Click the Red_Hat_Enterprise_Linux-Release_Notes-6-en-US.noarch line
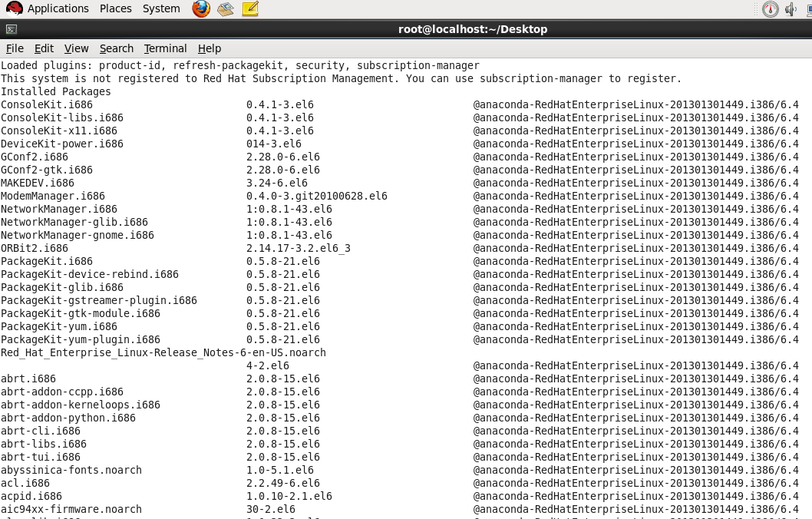This screenshot has height=519, width=812. tap(163, 352)
